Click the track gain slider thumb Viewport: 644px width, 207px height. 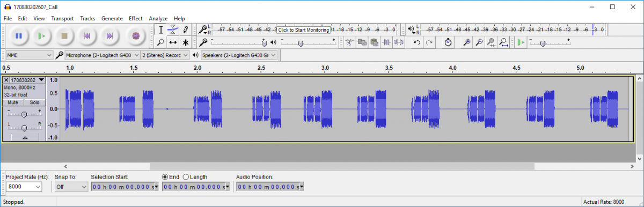coord(24,114)
